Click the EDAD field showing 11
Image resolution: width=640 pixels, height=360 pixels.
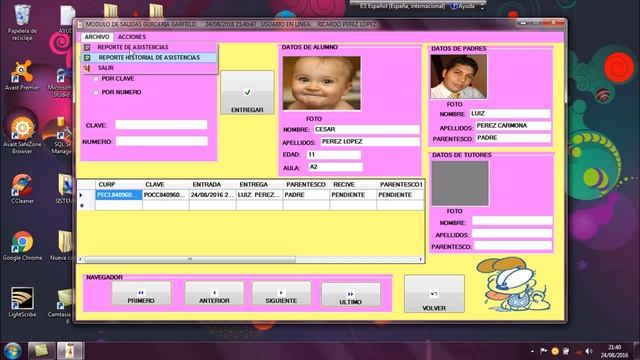click(333, 155)
